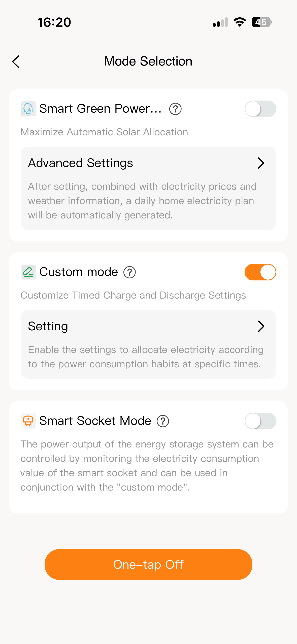Show help for Smart Socket Mode
Image resolution: width=297 pixels, height=644 pixels.
point(163,421)
